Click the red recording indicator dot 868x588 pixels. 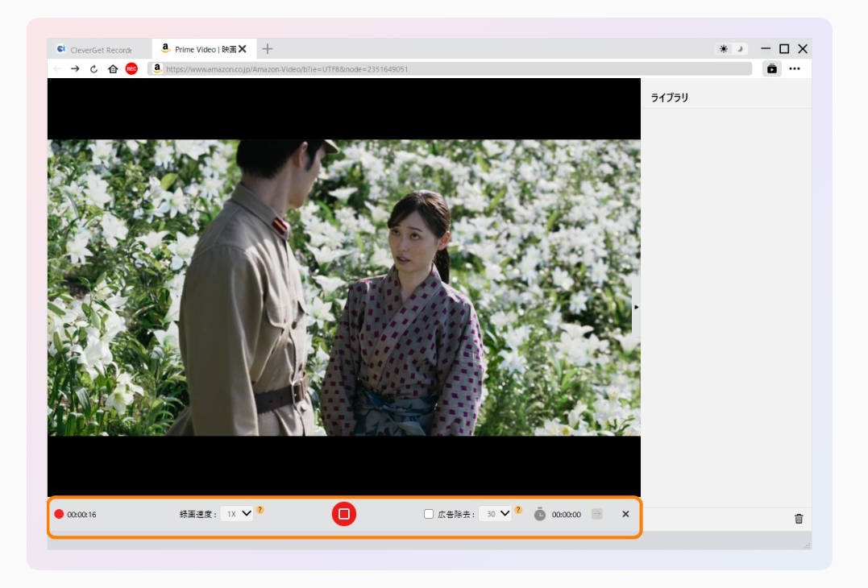pyautogui.click(x=59, y=514)
